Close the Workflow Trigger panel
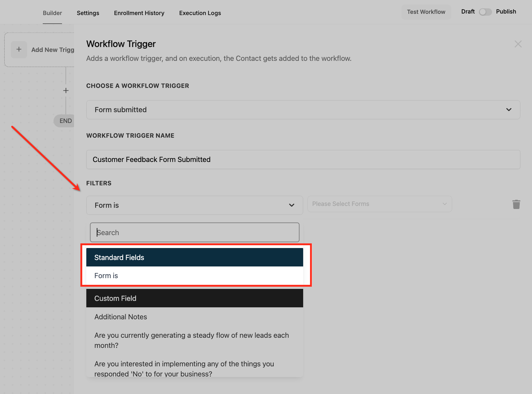 tap(518, 44)
